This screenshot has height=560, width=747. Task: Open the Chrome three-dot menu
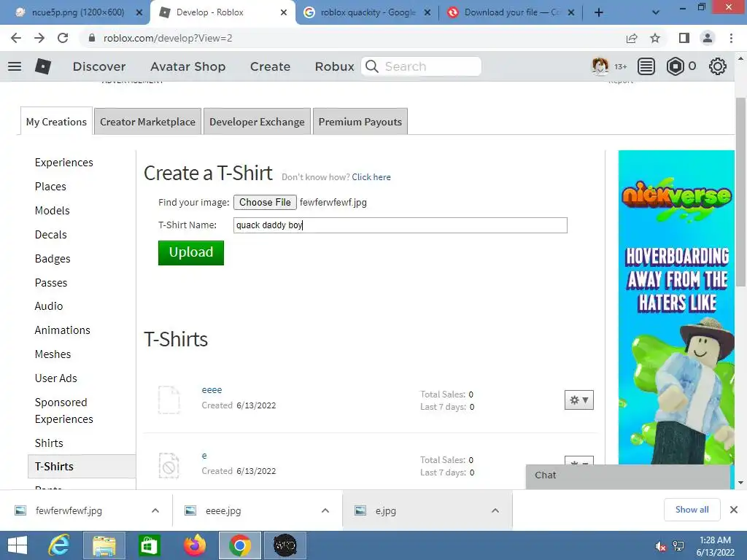(x=731, y=38)
